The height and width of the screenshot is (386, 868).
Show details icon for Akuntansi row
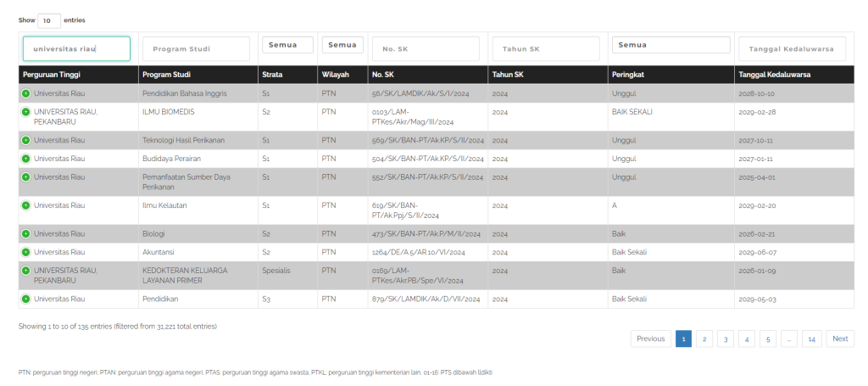coord(25,252)
